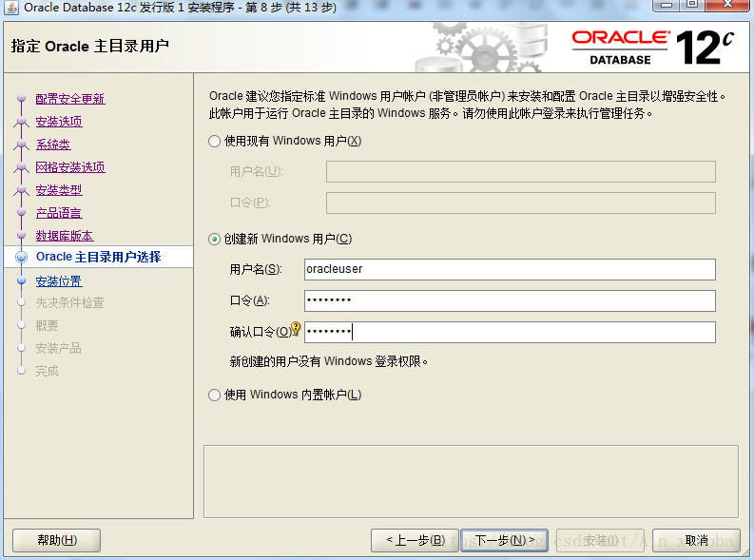754x560 pixels.
Task: Click the Java icon in title bar
Action: tap(10, 8)
